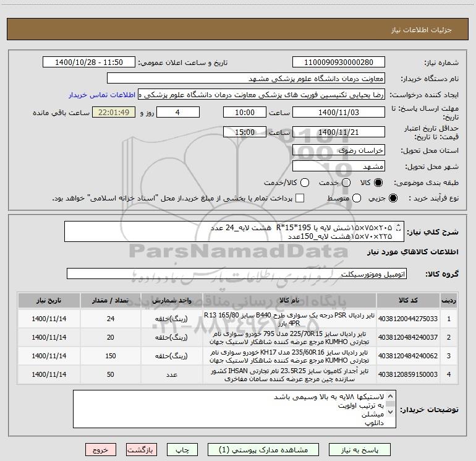Click the announcement date field 1400/10/28 - 11:50
This screenshot has width=476, height=461.
pyautogui.click(x=89, y=62)
